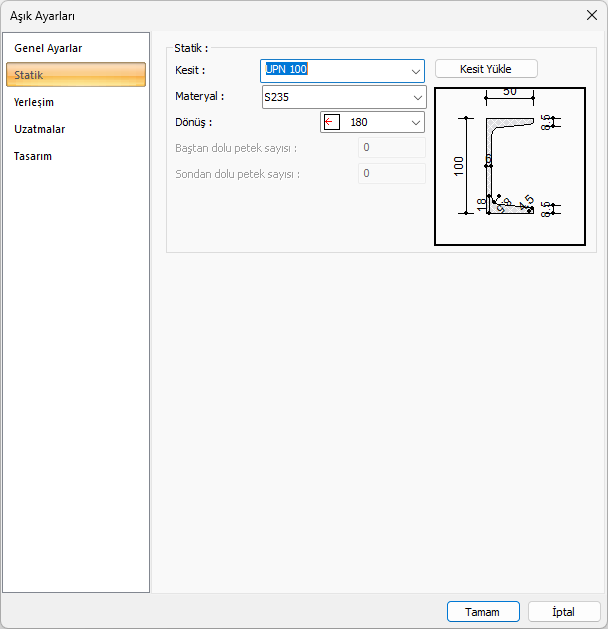Confirm with the Tamam button
This screenshot has width=608, height=629.
483,611
